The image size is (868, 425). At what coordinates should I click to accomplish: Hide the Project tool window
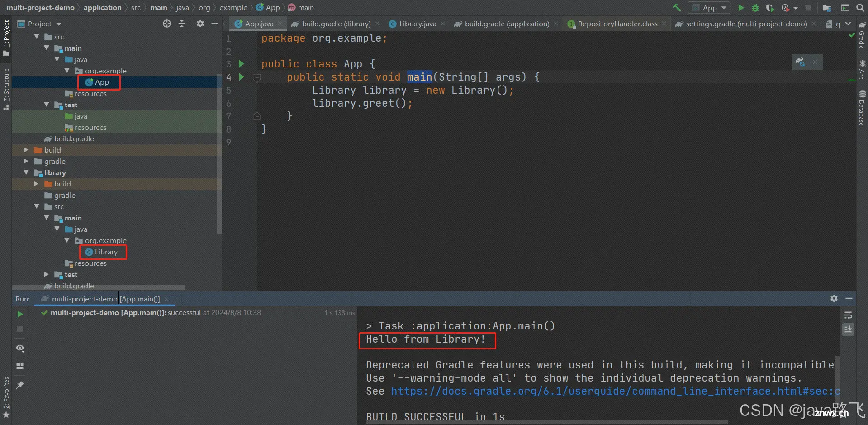point(215,24)
